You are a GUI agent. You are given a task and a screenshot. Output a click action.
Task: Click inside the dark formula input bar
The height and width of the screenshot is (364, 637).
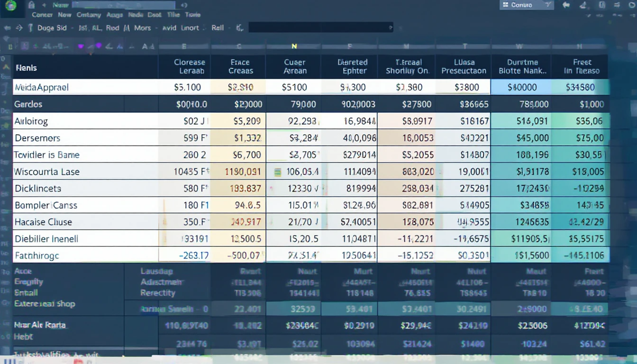click(320, 28)
